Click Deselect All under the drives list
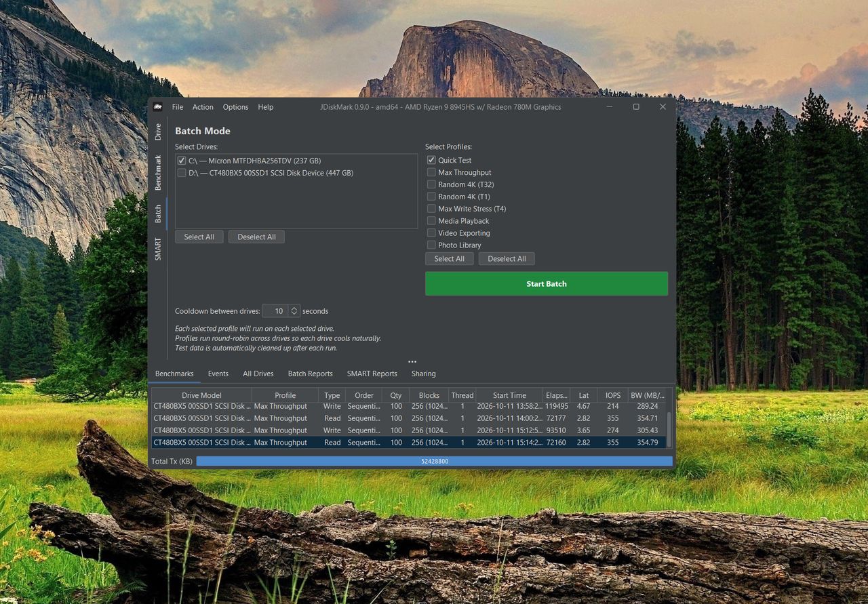868x604 pixels. tap(257, 237)
